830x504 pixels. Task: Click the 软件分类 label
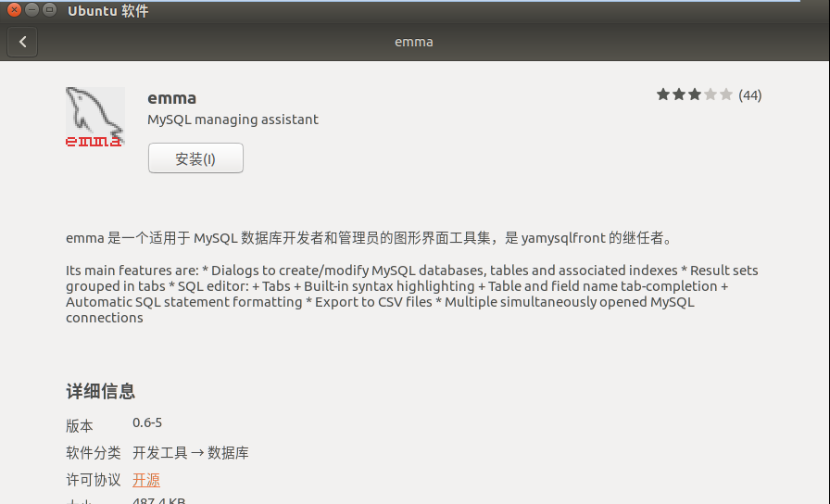[94, 453]
